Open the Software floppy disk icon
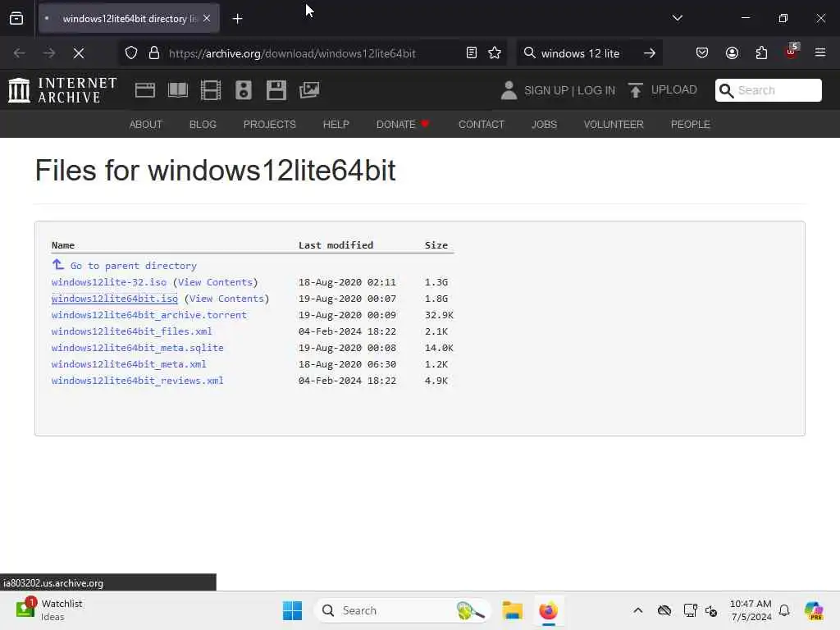The width and height of the screenshot is (840, 630). coord(276,90)
